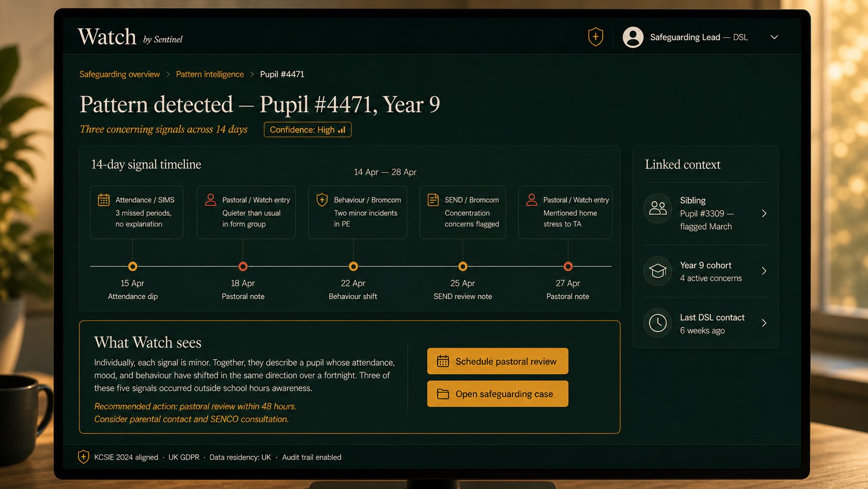This screenshot has width=868, height=489.
Task: Click the person icon on Mentioned home stress card
Action: point(532,200)
